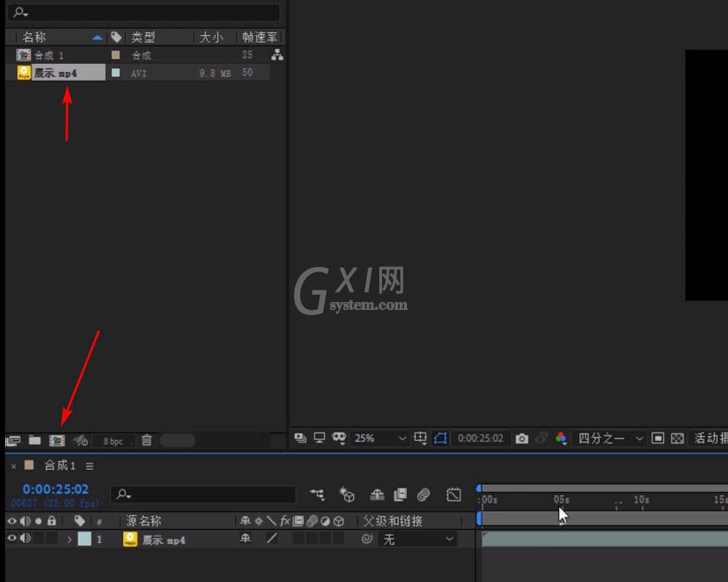Viewport: 728px width, 582px height.
Task: Click the cyan label swatch of 展示.mp4 footage
Action: pos(116,73)
